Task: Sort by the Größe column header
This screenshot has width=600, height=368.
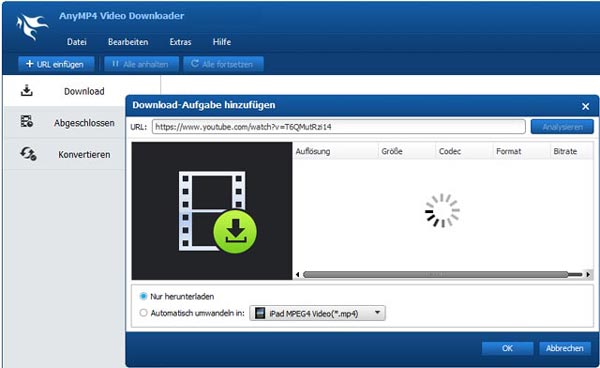Action: [407, 151]
